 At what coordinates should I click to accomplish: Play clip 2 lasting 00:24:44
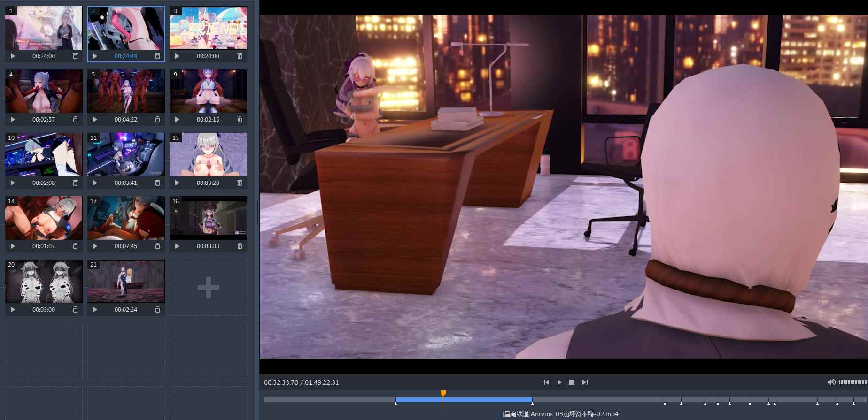[x=95, y=56]
